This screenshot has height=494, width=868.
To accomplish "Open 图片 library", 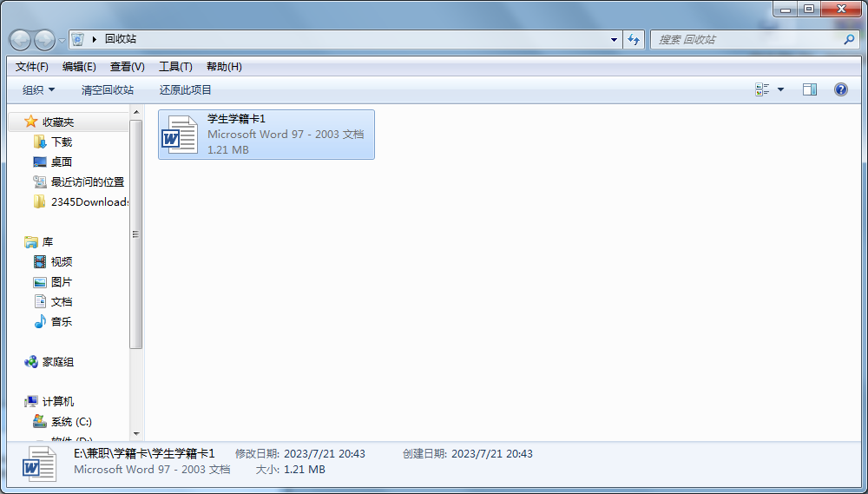I will pos(62,282).
